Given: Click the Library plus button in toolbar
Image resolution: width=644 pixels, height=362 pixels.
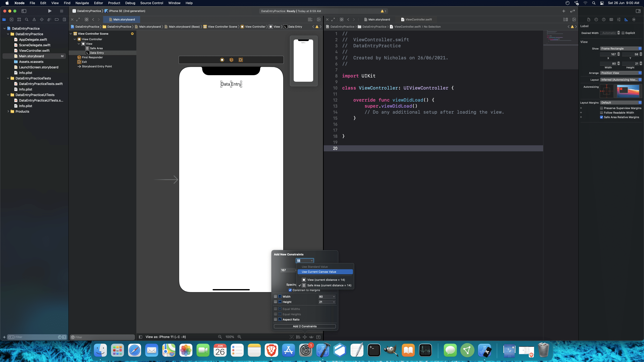Looking at the screenshot, I should coord(563,11).
